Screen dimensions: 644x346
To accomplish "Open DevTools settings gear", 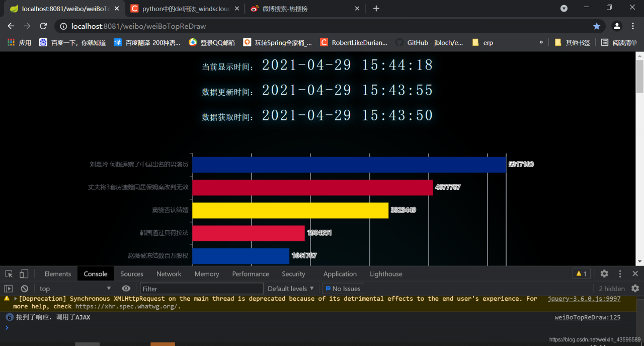I will (x=604, y=273).
